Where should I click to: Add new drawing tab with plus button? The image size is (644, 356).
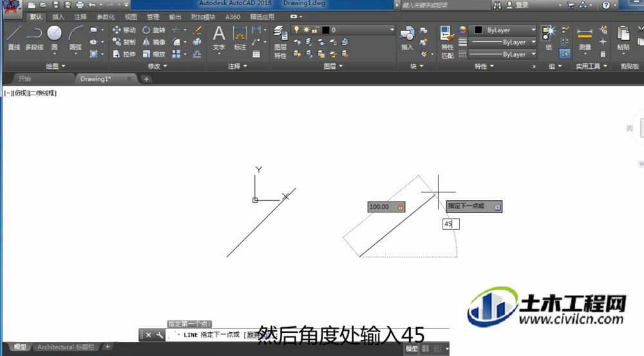pyautogui.click(x=146, y=79)
